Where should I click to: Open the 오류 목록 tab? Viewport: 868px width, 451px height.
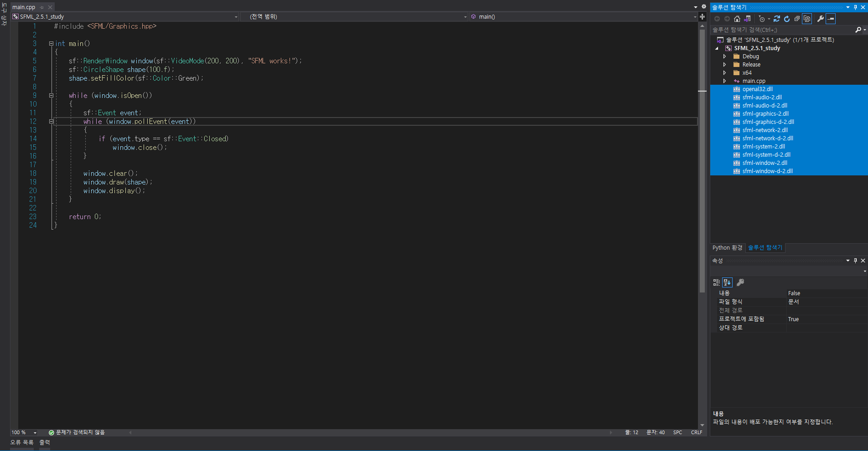[x=22, y=442]
